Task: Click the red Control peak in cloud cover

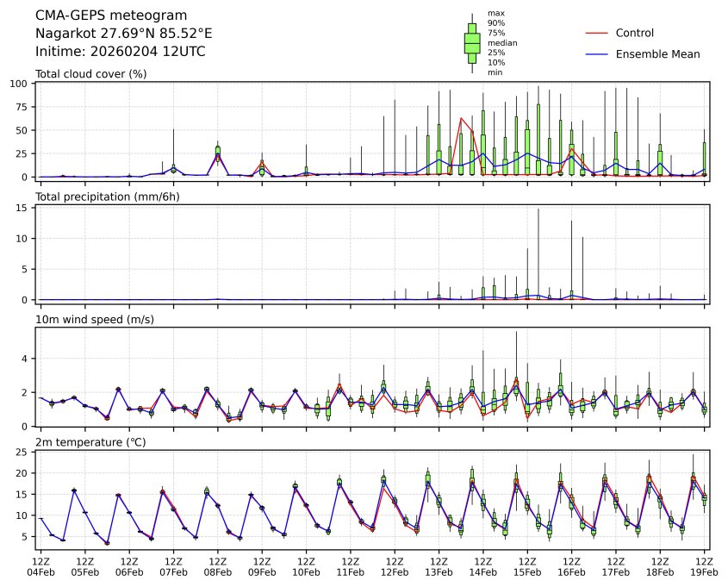Action: point(462,118)
